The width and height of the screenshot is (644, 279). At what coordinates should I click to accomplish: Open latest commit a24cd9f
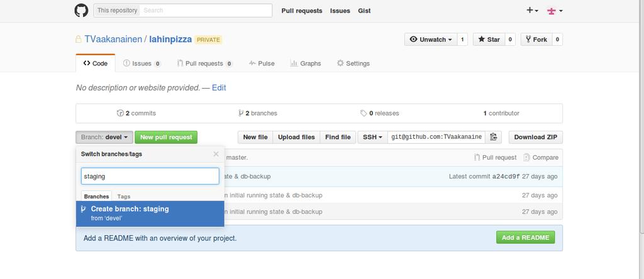point(506,177)
